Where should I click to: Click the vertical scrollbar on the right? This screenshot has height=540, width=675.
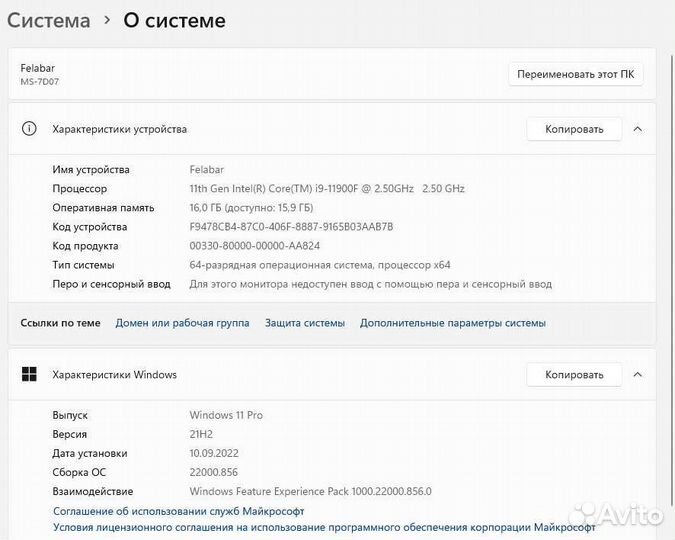coord(672,280)
